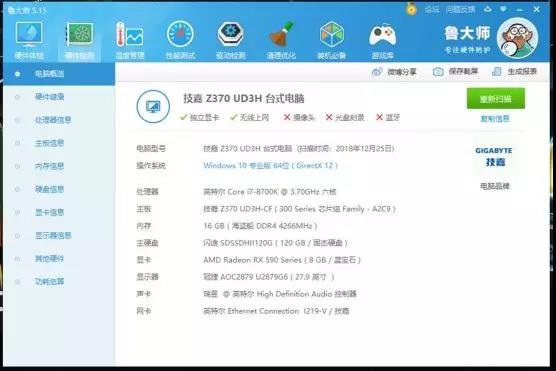Click the 16 GB DDR4 4266MHz memory text
The width and height of the screenshot is (556, 371).
(260, 226)
